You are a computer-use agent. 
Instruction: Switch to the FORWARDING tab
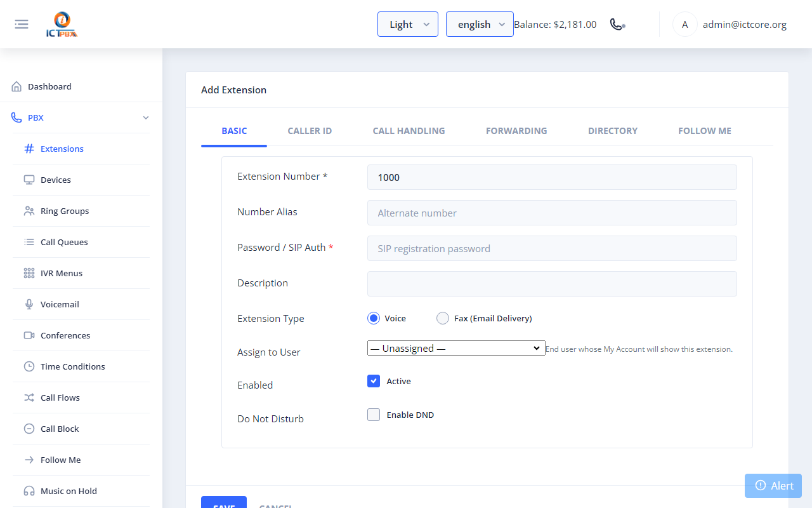(x=516, y=131)
